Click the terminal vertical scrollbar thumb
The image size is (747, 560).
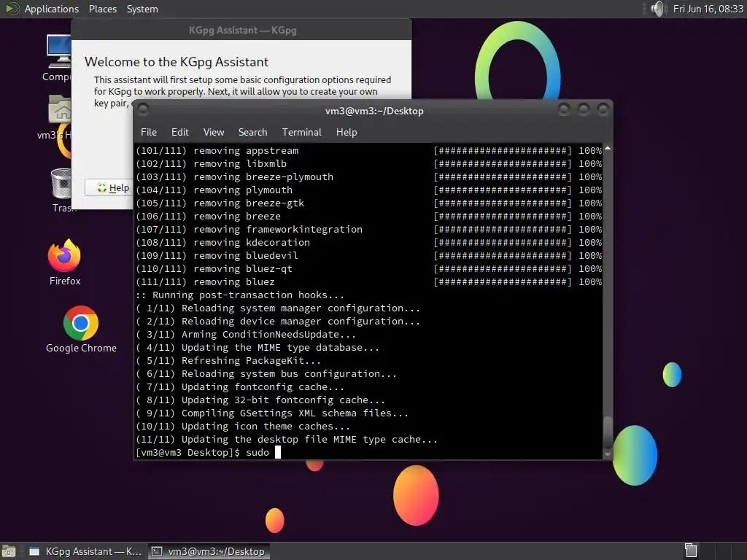coord(608,432)
